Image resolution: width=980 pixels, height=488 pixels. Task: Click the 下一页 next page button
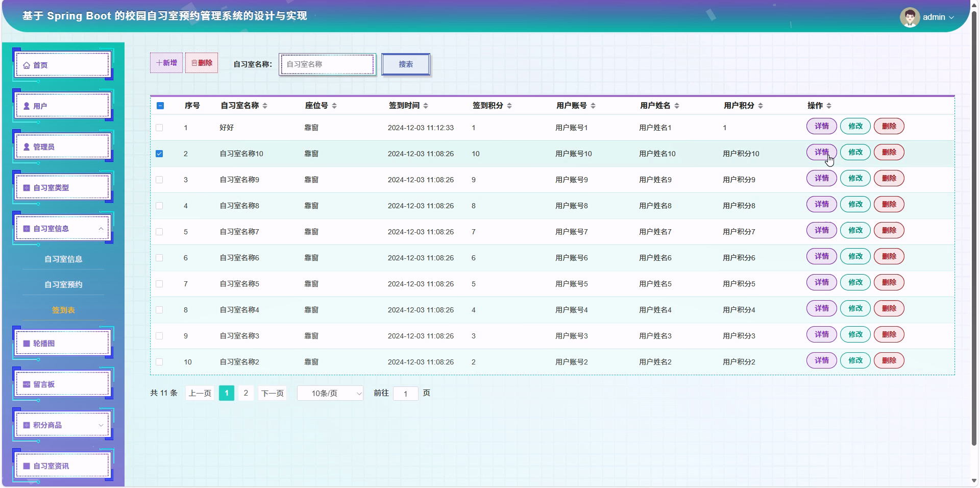click(x=272, y=393)
